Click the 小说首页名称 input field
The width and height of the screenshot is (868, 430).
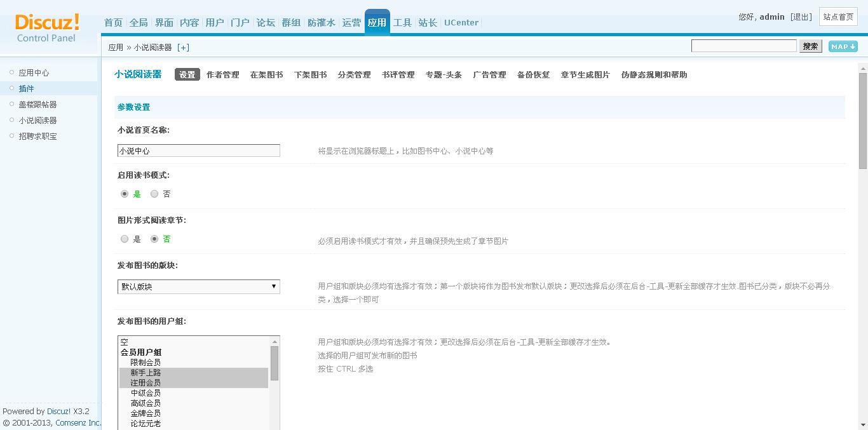pyautogui.click(x=199, y=151)
